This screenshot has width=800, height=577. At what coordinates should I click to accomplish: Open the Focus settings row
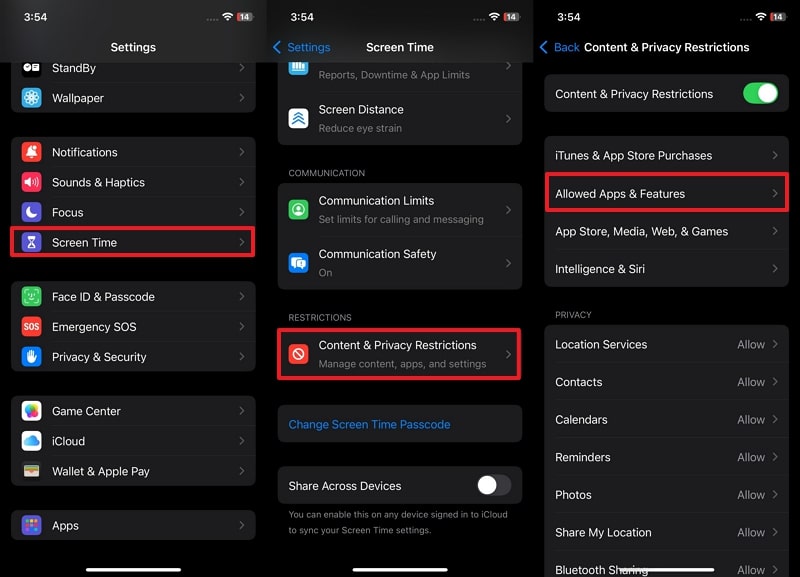(x=133, y=212)
